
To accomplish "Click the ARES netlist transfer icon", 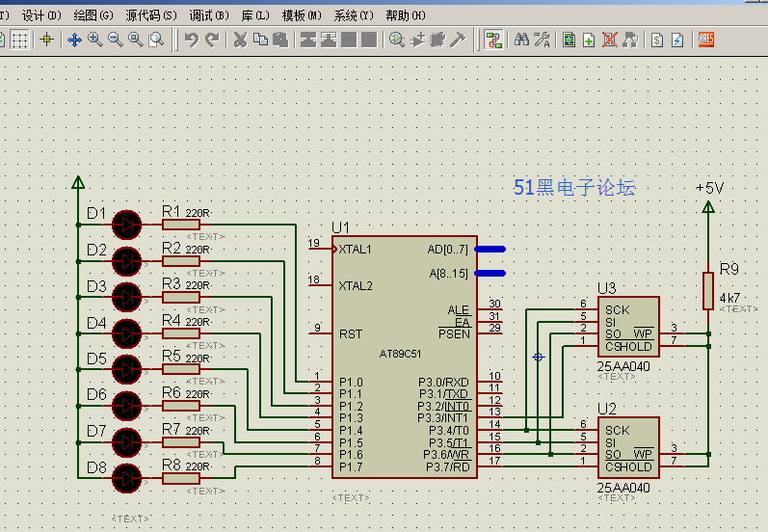I will tap(706, 40).
